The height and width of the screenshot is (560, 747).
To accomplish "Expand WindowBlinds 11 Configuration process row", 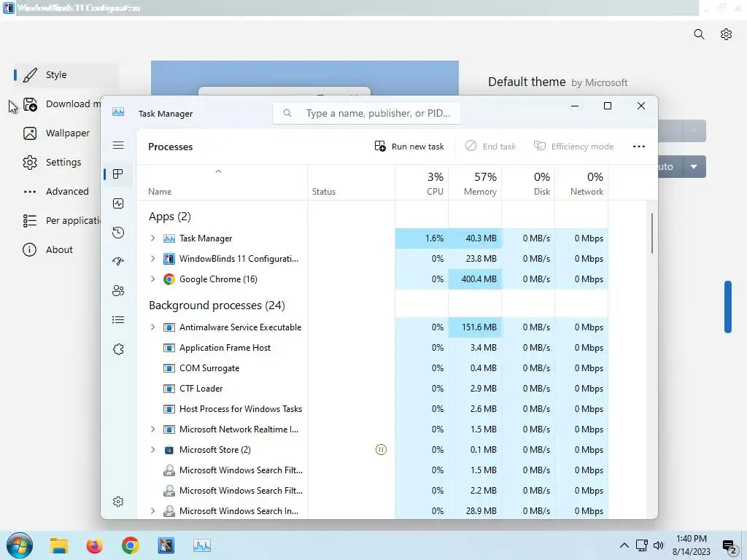I will tap(152, 259).
